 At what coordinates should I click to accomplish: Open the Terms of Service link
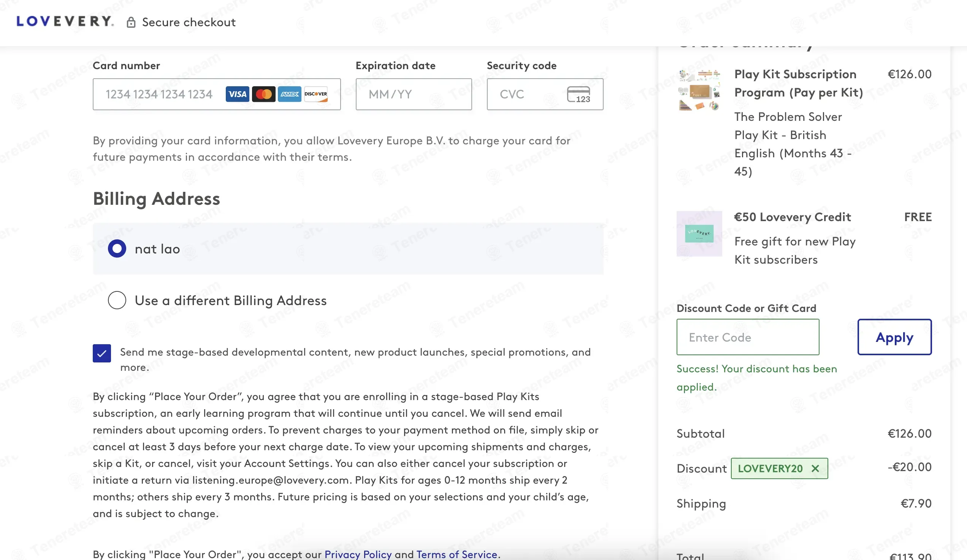click(457, 554)
